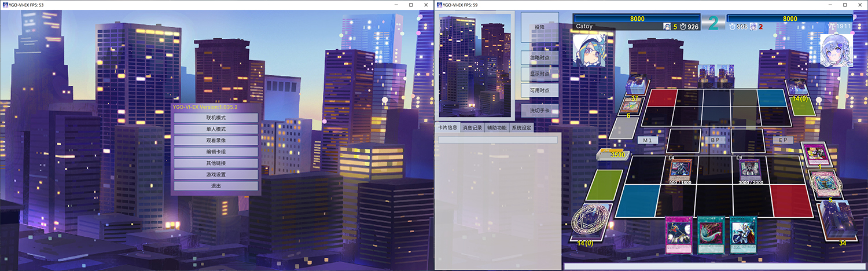Toggle the 可用时点 option
The width and height of the screenshot is (868, 271).
click(540, 90)
